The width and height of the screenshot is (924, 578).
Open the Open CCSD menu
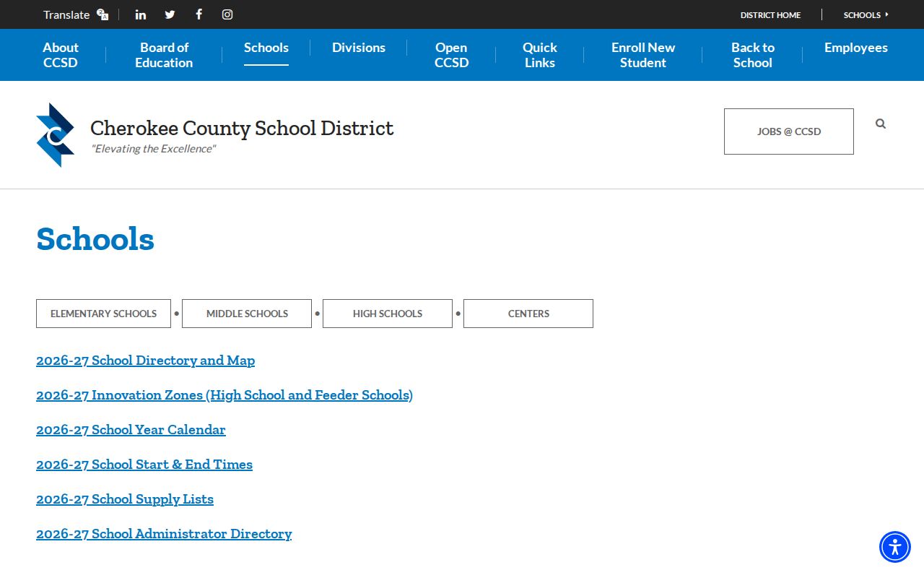coord(451,55)
